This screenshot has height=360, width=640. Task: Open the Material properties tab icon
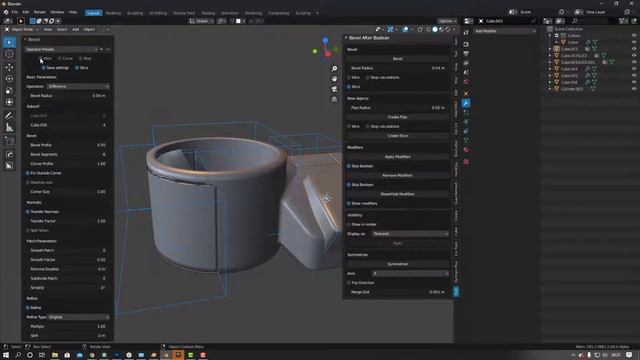pos(466,150)
